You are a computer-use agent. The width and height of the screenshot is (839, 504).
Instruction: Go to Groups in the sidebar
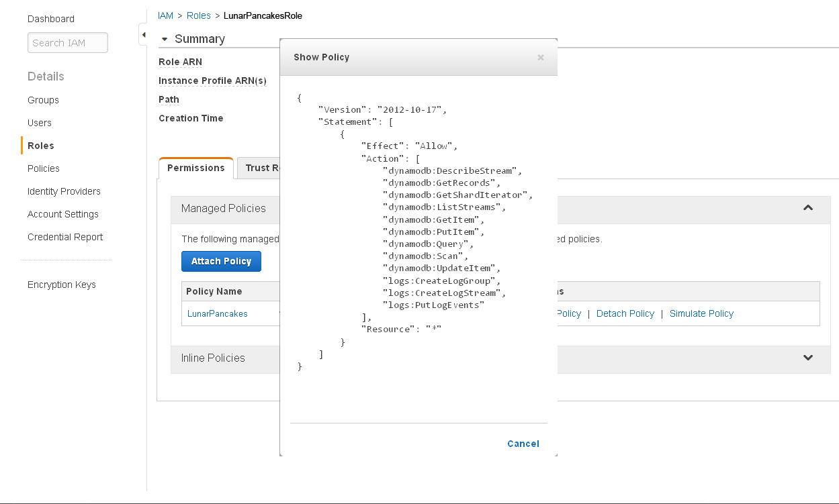[x=43, y=100]
